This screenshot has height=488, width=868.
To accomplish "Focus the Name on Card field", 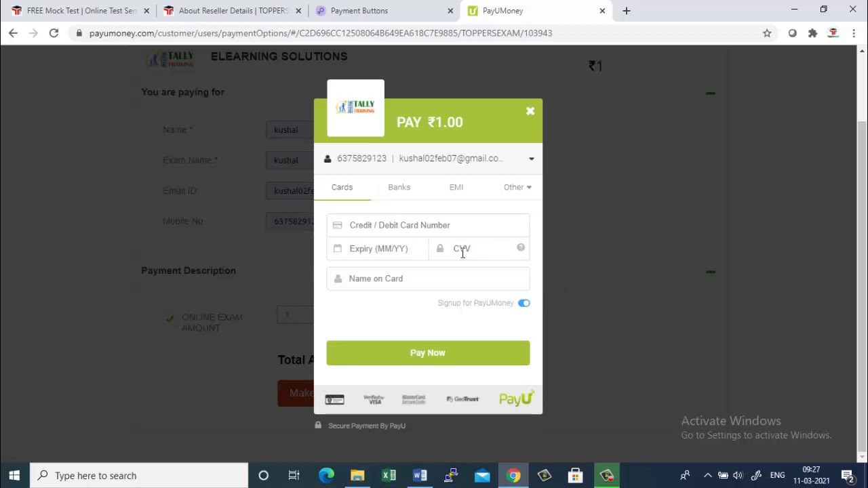I will point(428,279).
